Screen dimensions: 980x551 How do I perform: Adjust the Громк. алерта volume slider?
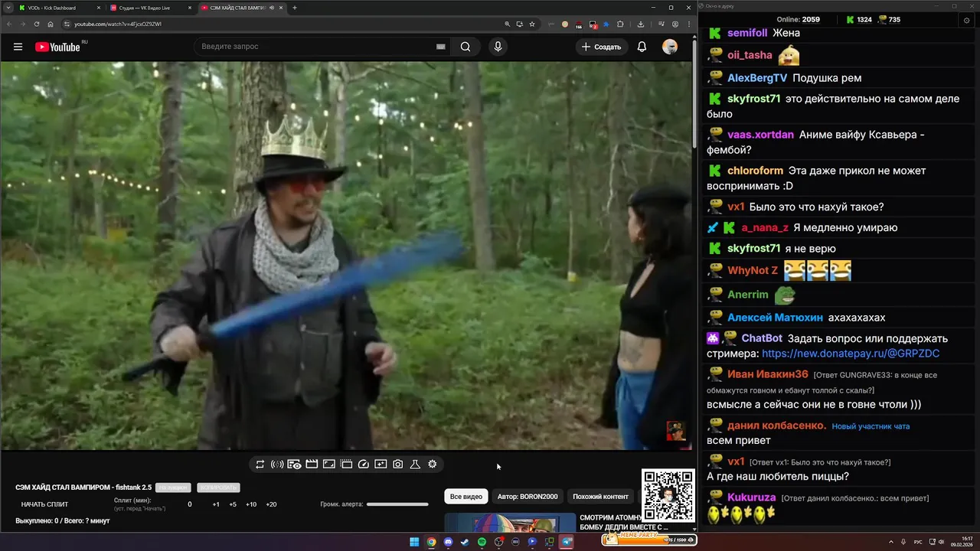click(x=397, y=504)
